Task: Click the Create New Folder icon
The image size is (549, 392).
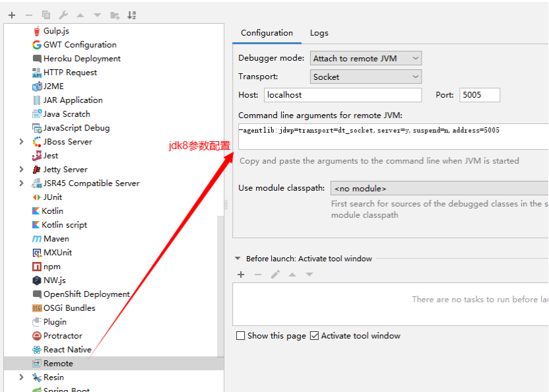Action: (115, 15)
